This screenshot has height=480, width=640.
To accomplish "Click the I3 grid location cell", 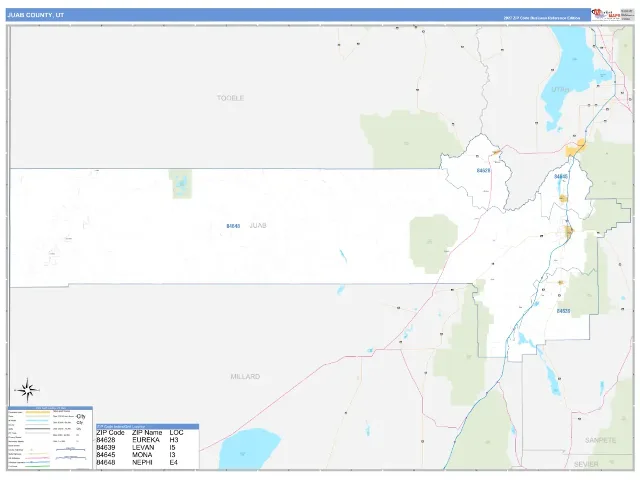I will point(172,455).
